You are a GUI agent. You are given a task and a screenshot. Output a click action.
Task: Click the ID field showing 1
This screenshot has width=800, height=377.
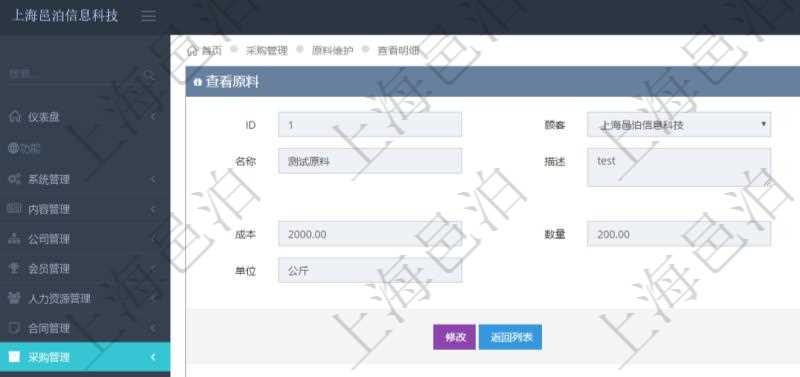click(x=370, y=124)
